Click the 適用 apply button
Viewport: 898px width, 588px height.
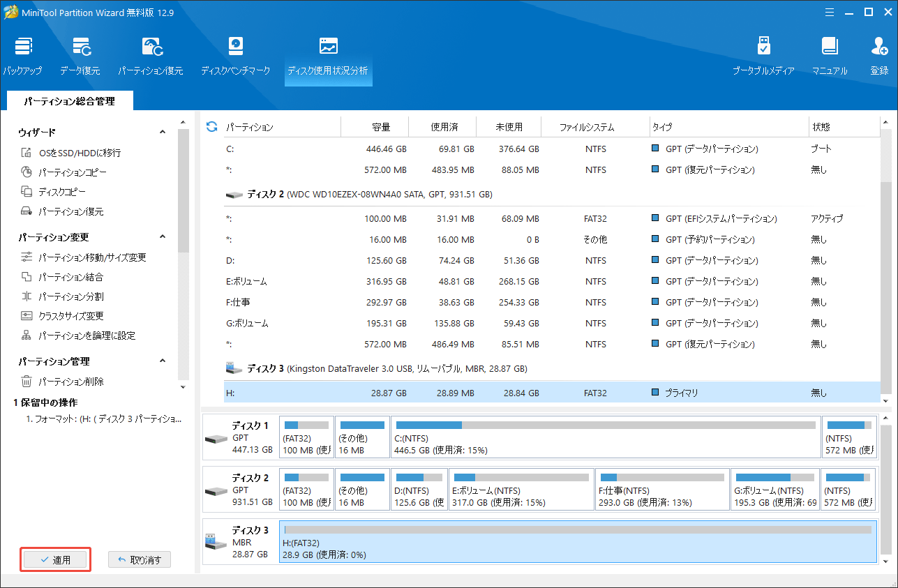tap(55, 559)
